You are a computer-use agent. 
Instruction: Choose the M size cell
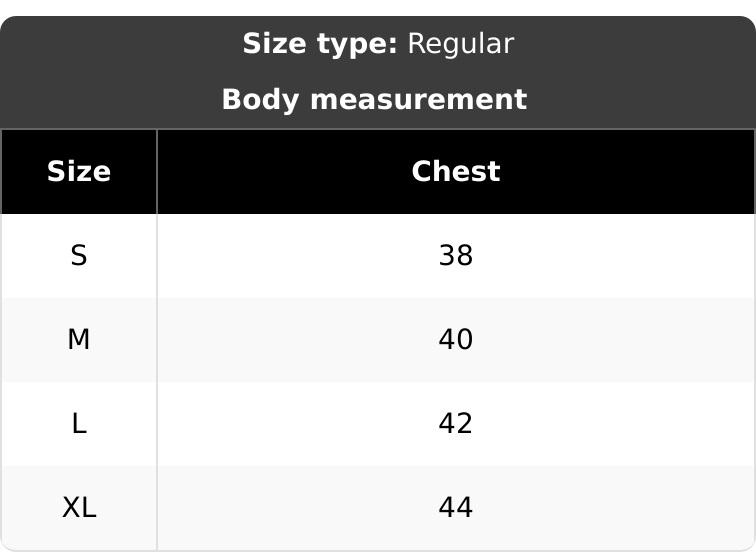pos(79,340)
